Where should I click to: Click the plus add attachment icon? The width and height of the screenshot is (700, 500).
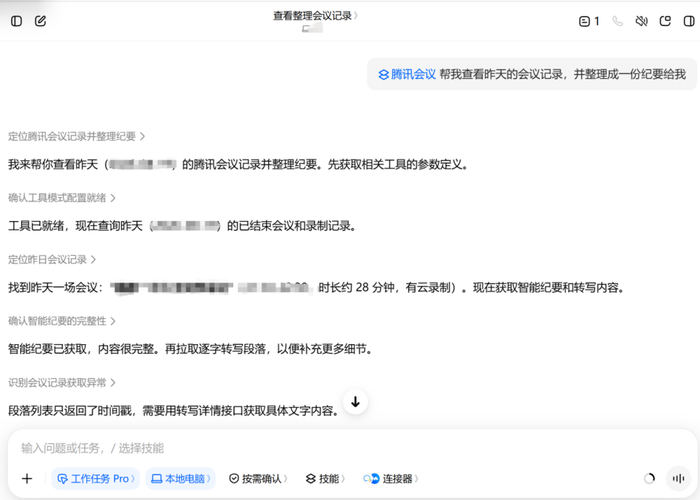point(27,479)
